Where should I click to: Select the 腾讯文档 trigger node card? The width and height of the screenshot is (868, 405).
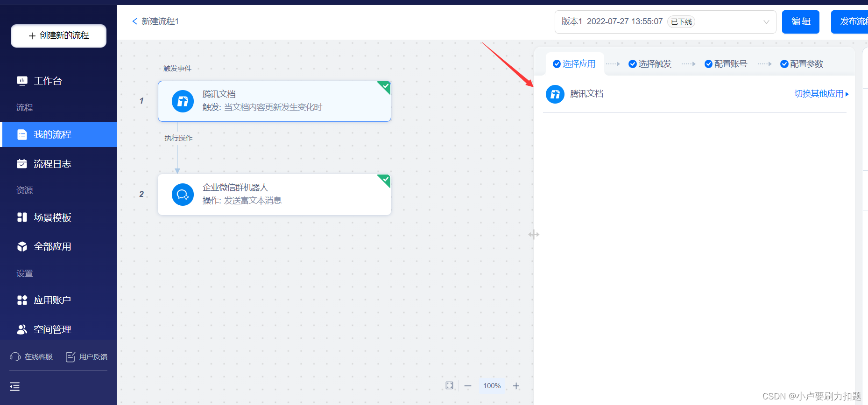(275, 101)
